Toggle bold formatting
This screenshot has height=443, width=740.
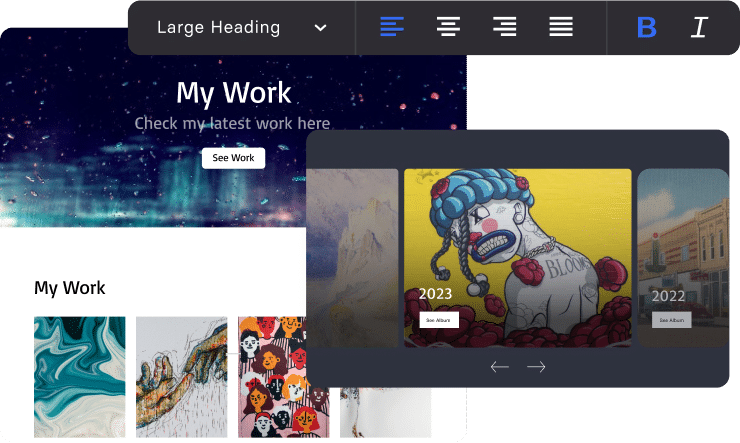coord(647,27)
